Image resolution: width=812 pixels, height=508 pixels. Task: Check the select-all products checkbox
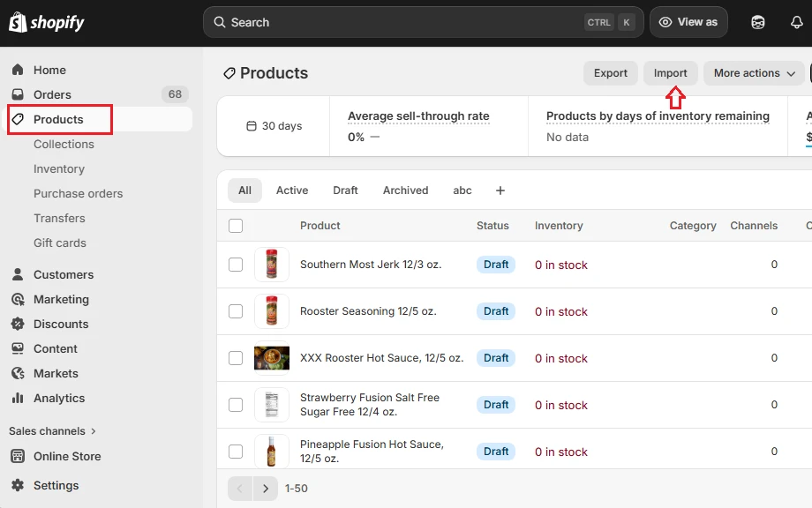tap(236, 226)
